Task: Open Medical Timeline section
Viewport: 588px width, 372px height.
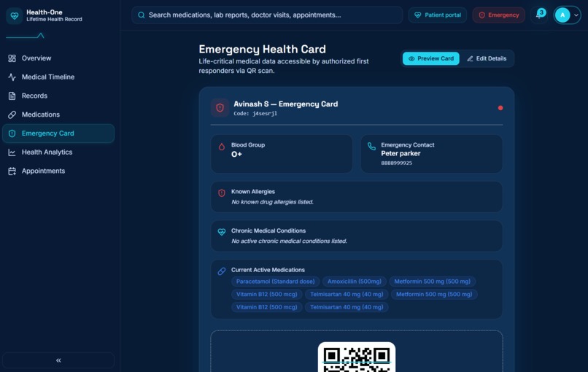Action: [58, 77]
